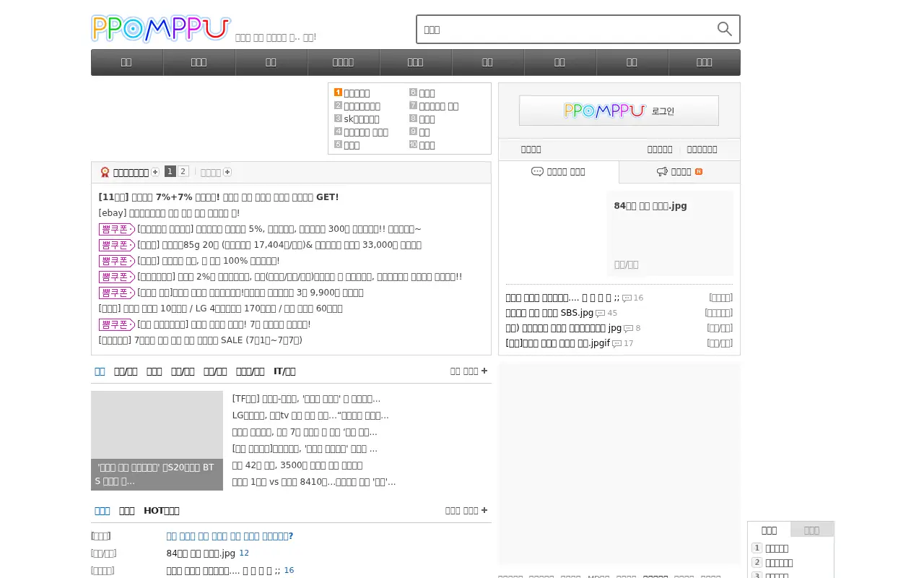The height and width of the screenshot is (578, 924).
Task: Click the comment bubble icon showing 45
Action: pos(600,314)
